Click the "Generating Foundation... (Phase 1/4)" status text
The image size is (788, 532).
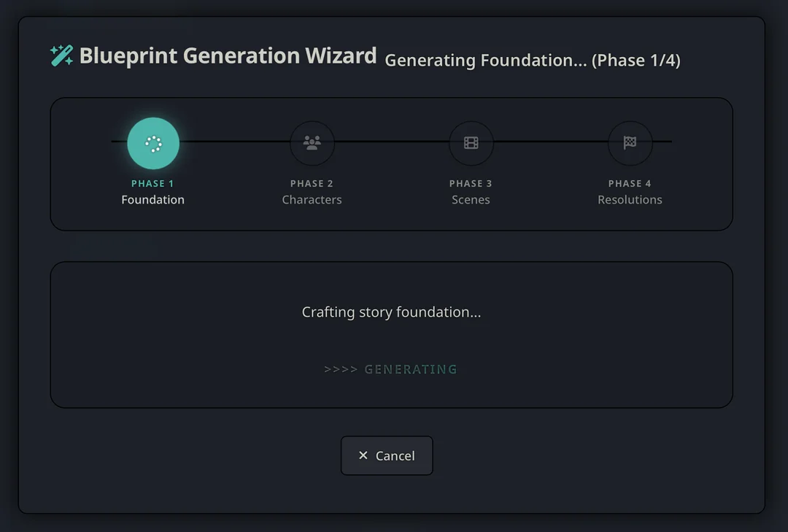[x=533, y=61]
